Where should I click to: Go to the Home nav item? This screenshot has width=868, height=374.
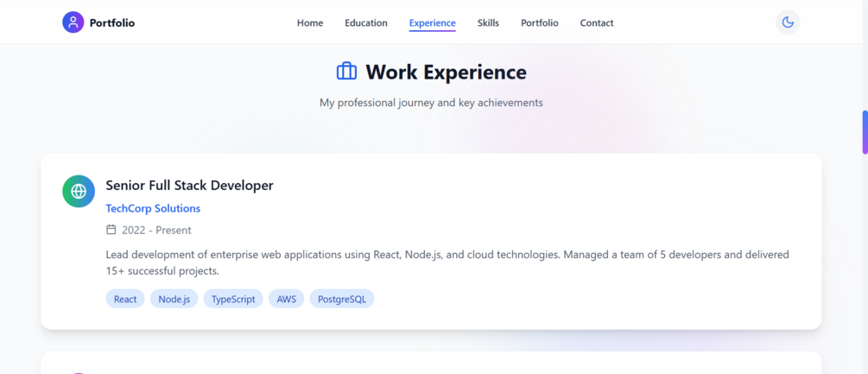[310, 22]
